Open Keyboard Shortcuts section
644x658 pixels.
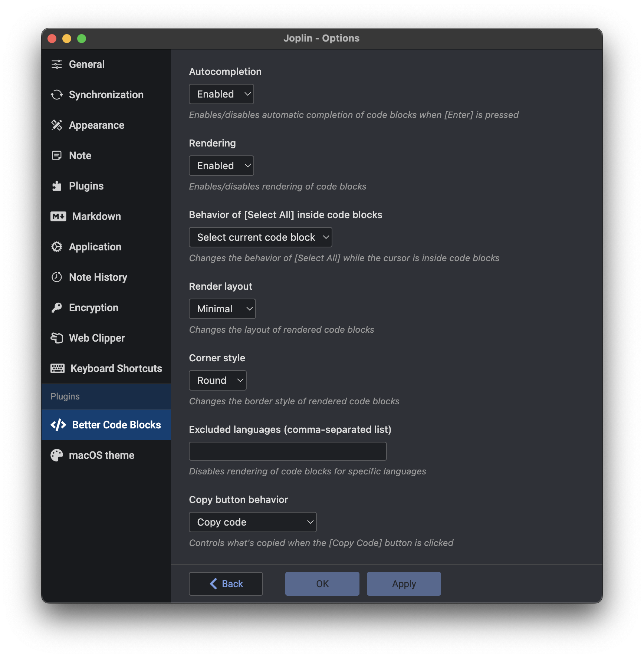(106, 368)
